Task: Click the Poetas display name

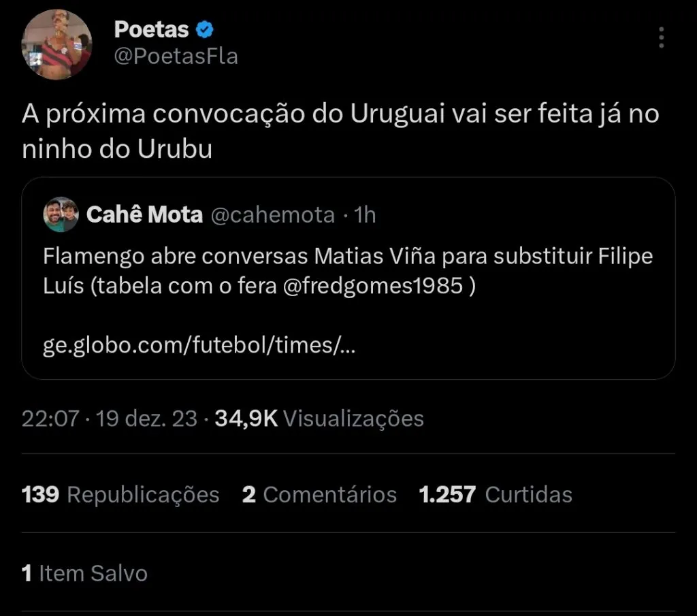Action: pos(151,29)
